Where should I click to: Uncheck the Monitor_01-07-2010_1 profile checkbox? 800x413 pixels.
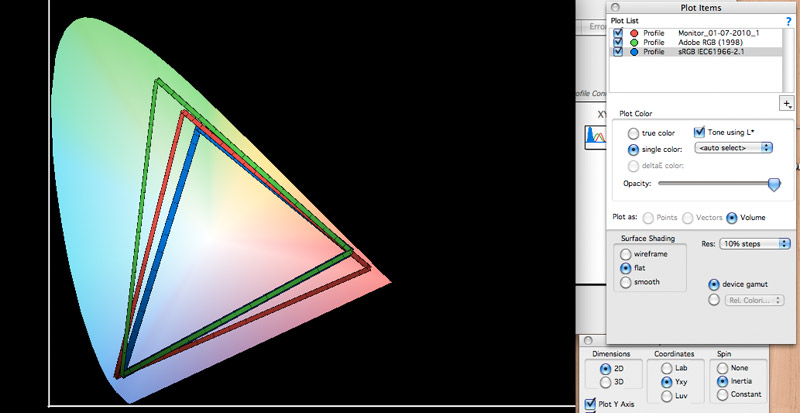point(618,33)
